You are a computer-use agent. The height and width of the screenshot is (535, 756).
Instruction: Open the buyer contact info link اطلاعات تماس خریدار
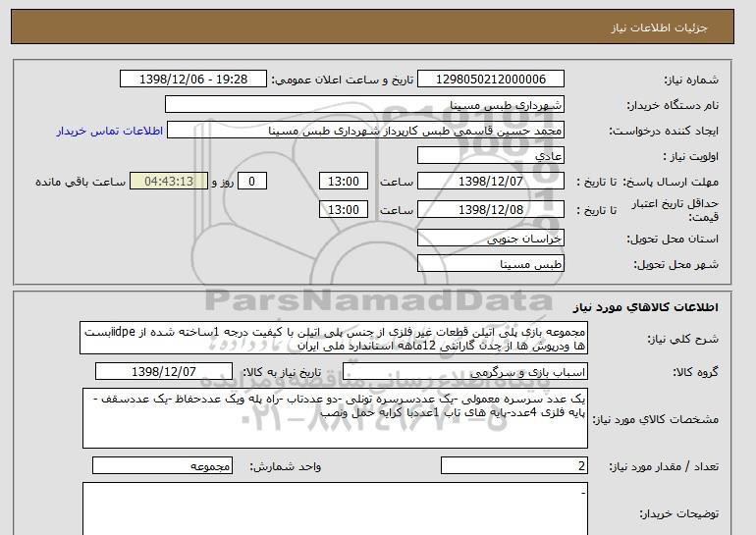click(109, 131)
